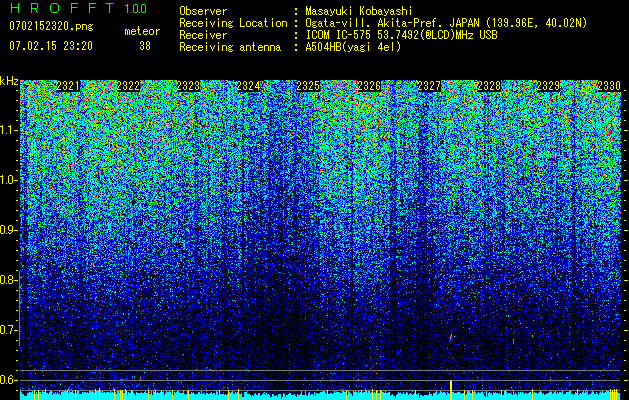
Task: Click the receiver ICOM IC-575 53.7492 MHz text
Action: [x=401, y=35]
